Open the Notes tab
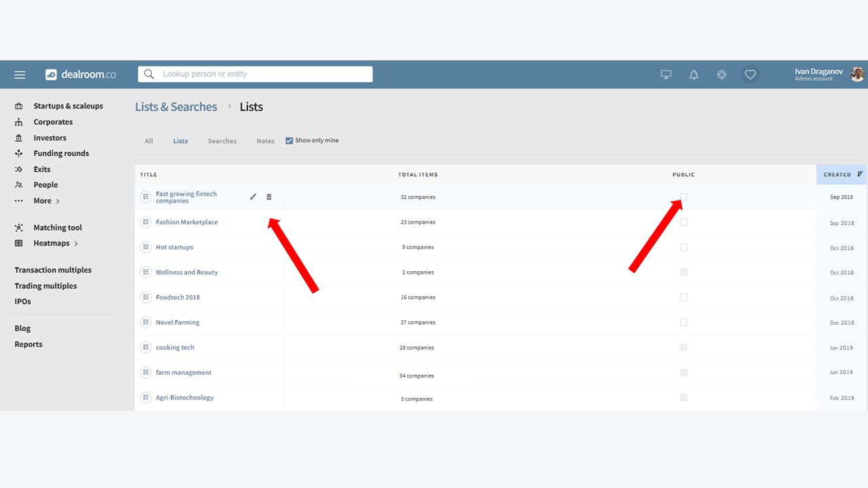Viewport: 868px width, 488px height. 265,140
